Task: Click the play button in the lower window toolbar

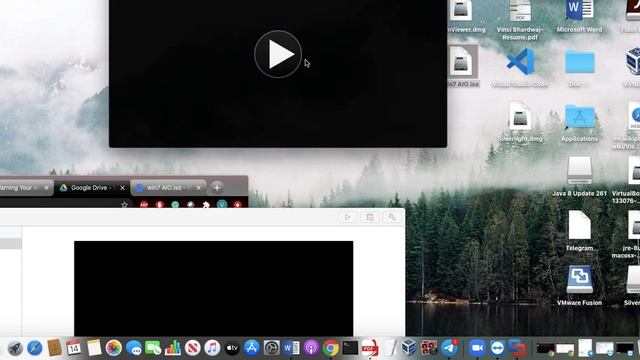Action: (x=347, y=217)
